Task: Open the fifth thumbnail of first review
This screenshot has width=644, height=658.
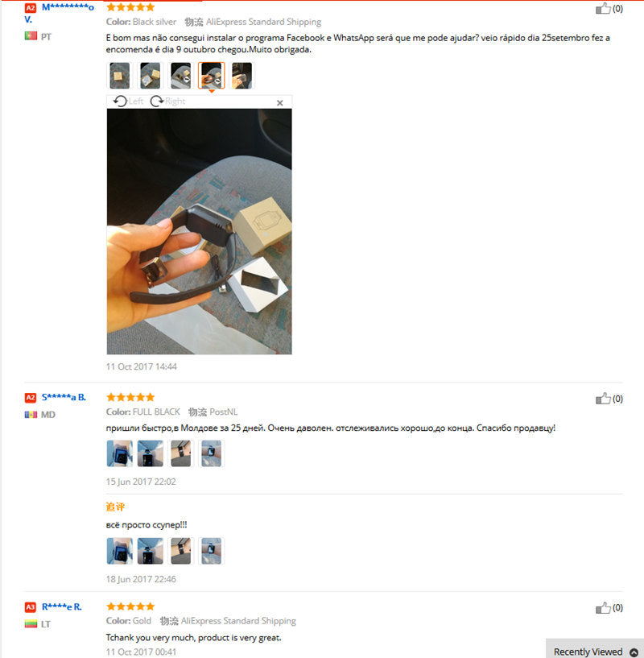Action: [242, 76]
